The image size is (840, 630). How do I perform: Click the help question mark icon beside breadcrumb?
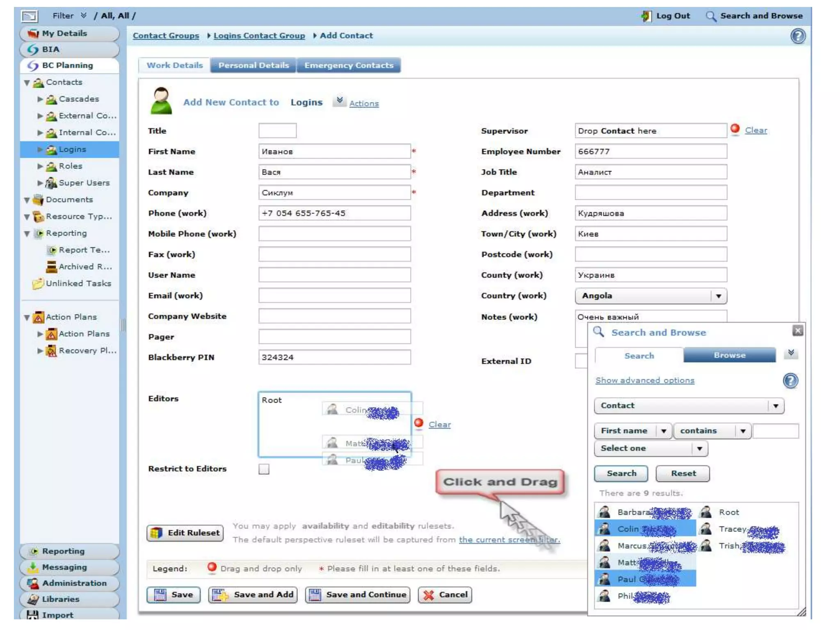coord(797,36)
